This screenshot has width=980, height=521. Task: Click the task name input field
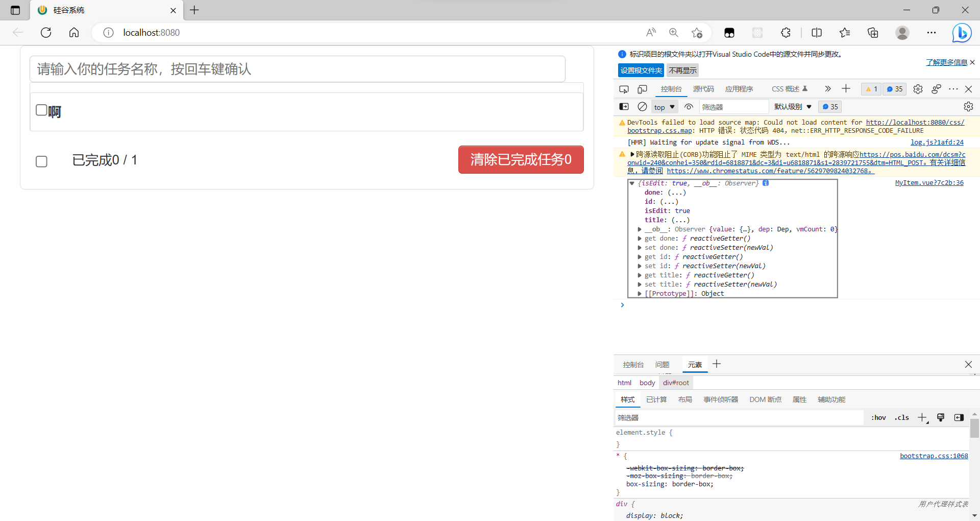[298, 69]
